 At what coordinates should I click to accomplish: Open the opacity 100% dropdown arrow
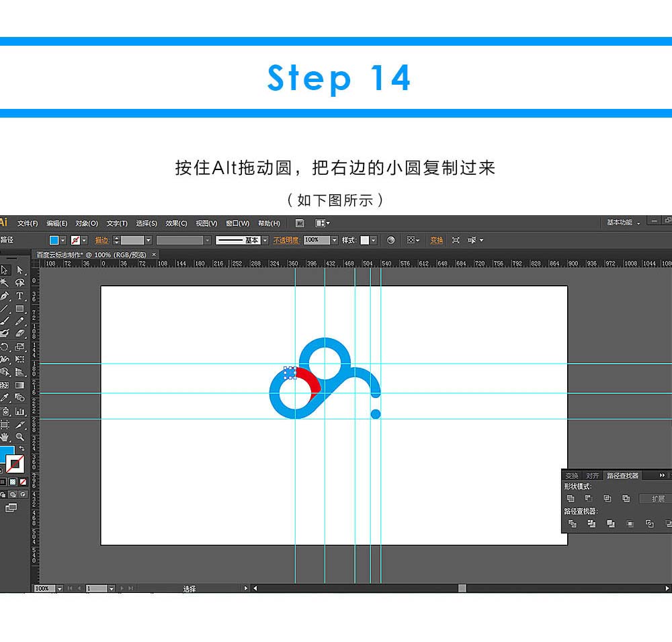click(x=335, y=240)
